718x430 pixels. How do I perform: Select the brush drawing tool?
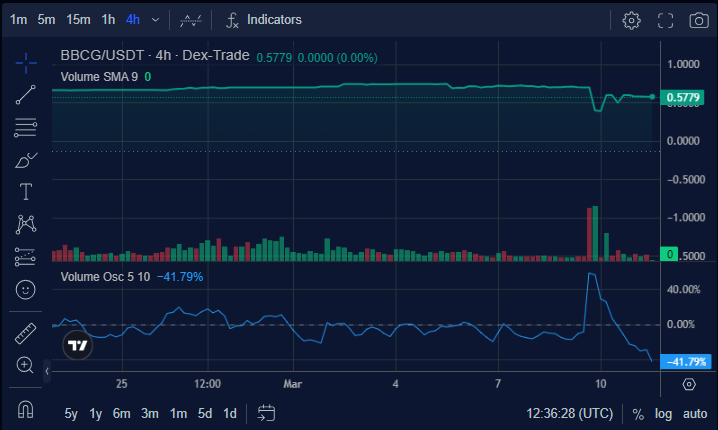[26, 160]
